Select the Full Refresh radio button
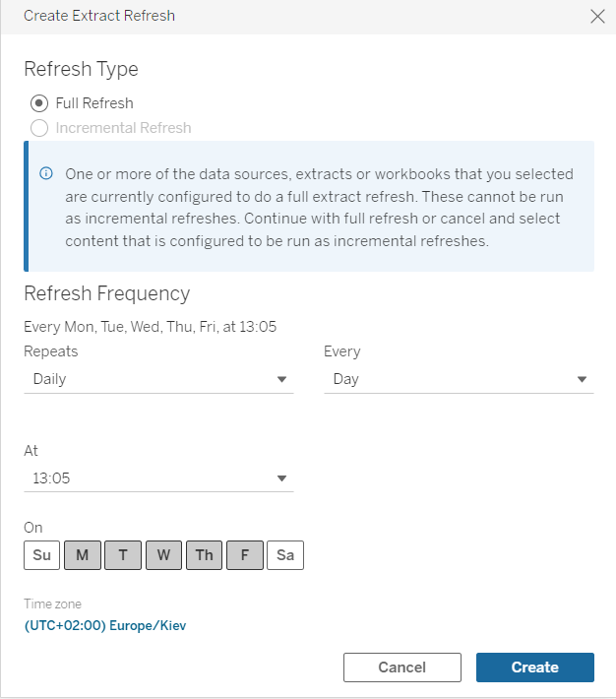Image resolution: width=616 pixels, height=699 pixels. [39, 103]
